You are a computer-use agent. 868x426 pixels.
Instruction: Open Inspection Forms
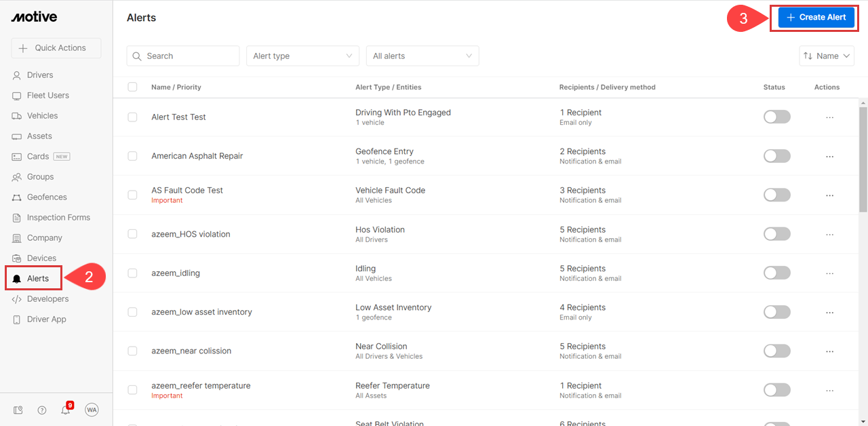pyautogui.click(x=58, y=218)
